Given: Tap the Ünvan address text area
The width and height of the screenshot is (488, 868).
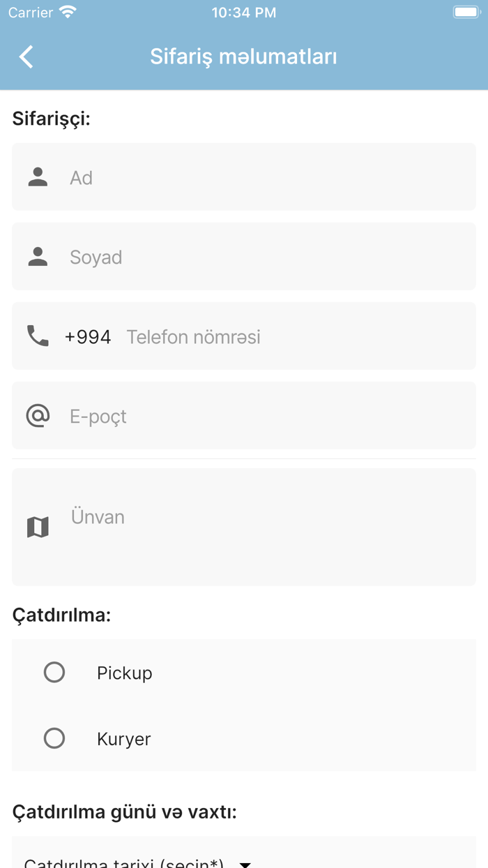Looking at the screenshot, I should tap(265, 530).
